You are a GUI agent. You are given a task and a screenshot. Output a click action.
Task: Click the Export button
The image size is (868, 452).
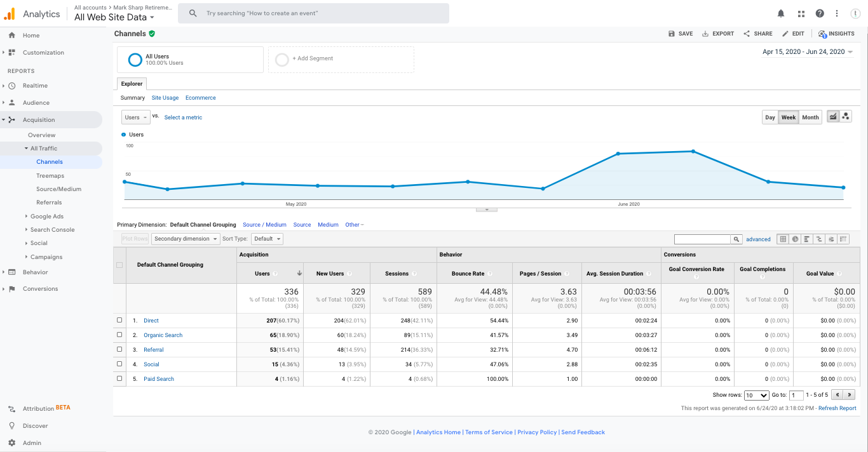click(717, 34)
